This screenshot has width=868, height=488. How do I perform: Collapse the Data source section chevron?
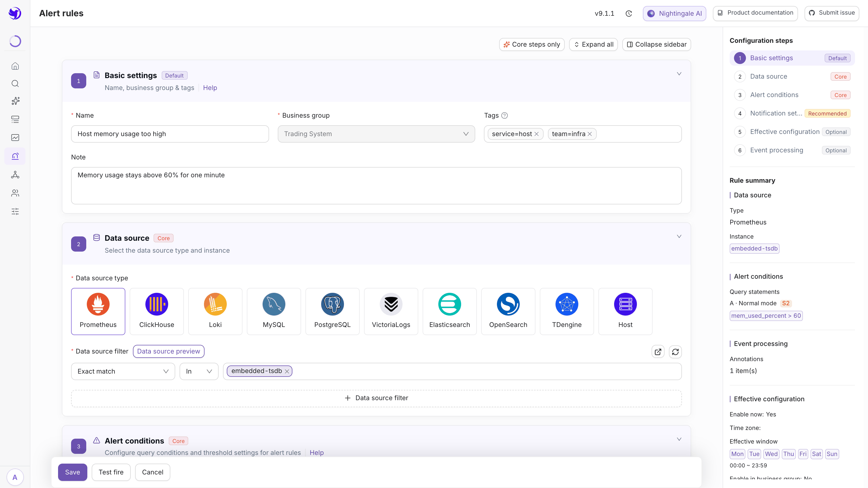click(679, 236)
